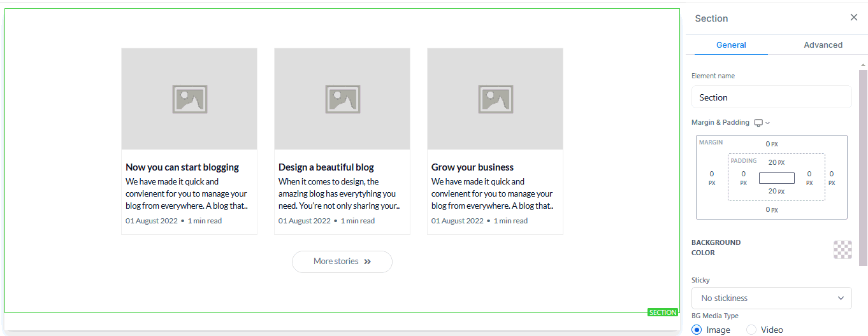Close the Section settings panel
Image resolution: width=868 pixels, height=336 pixels.
click(x=854, y=18)
